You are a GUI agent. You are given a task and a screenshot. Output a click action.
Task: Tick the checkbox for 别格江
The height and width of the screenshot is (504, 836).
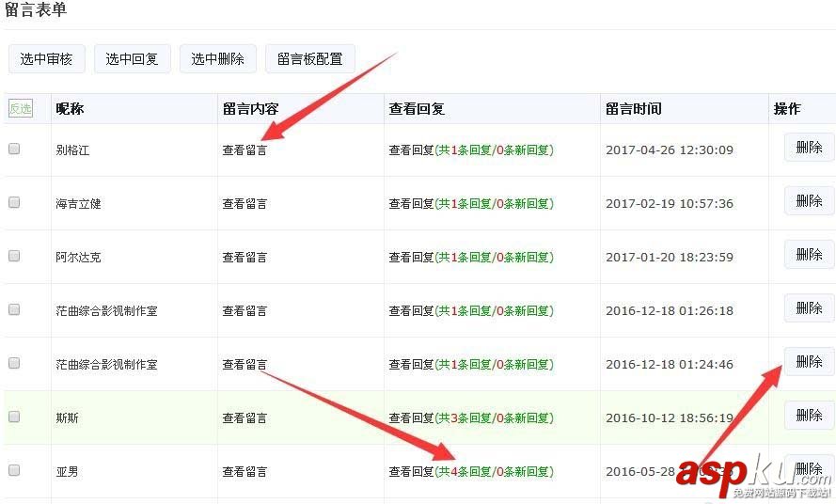click(14, 149)
